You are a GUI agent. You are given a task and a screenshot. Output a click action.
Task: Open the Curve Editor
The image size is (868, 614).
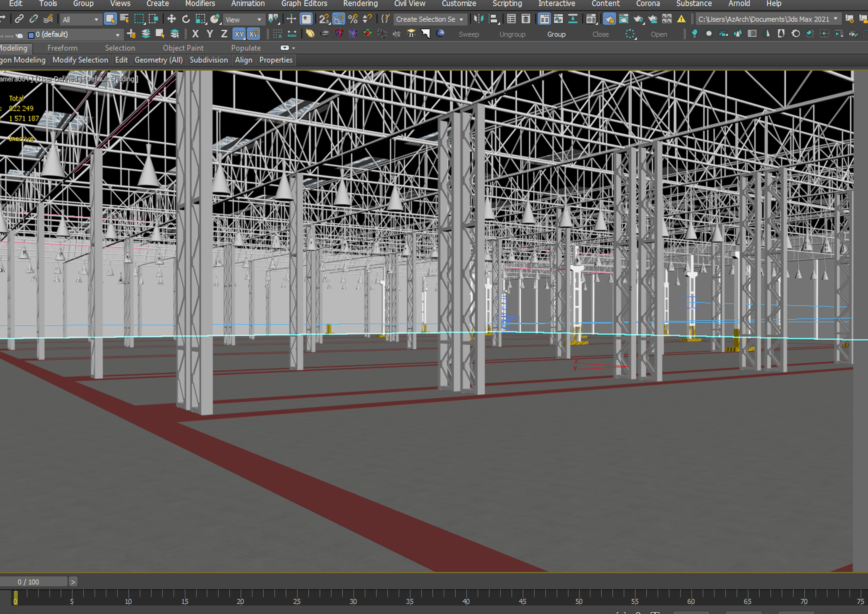tap(558, 19)
